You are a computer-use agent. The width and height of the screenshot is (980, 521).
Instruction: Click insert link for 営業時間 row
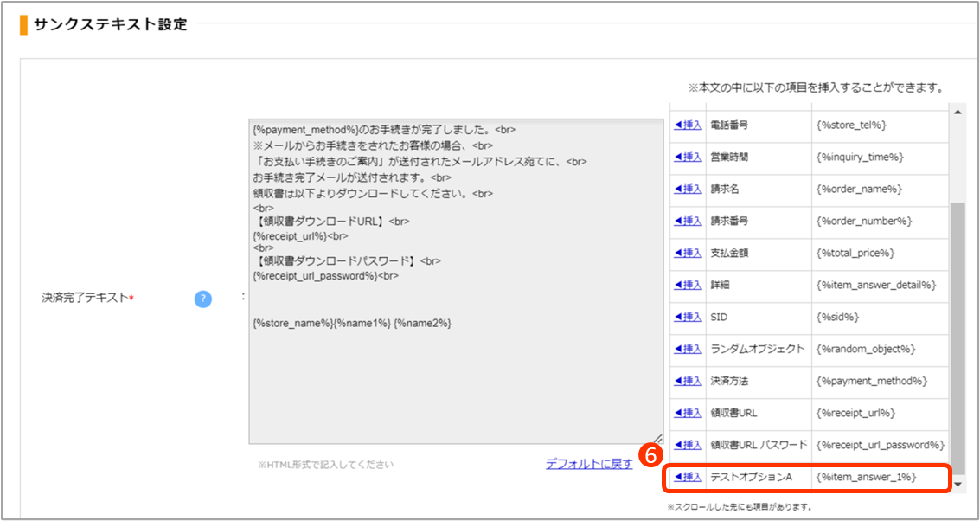coord(688,158)
